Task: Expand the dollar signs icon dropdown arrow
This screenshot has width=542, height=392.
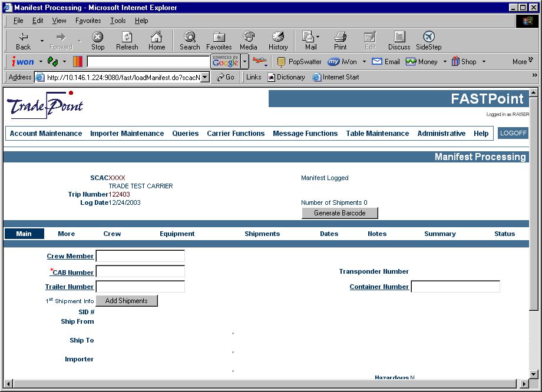Action: (64, 62)
